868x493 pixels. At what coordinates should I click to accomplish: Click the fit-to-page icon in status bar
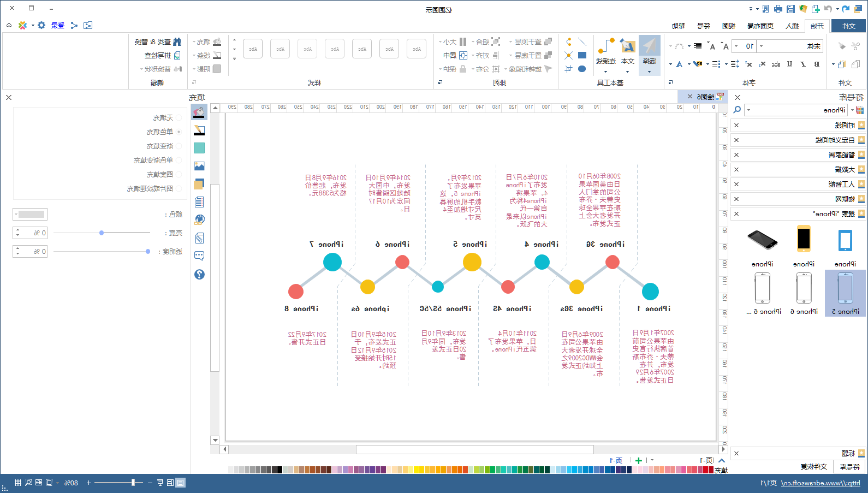point(49,483)
